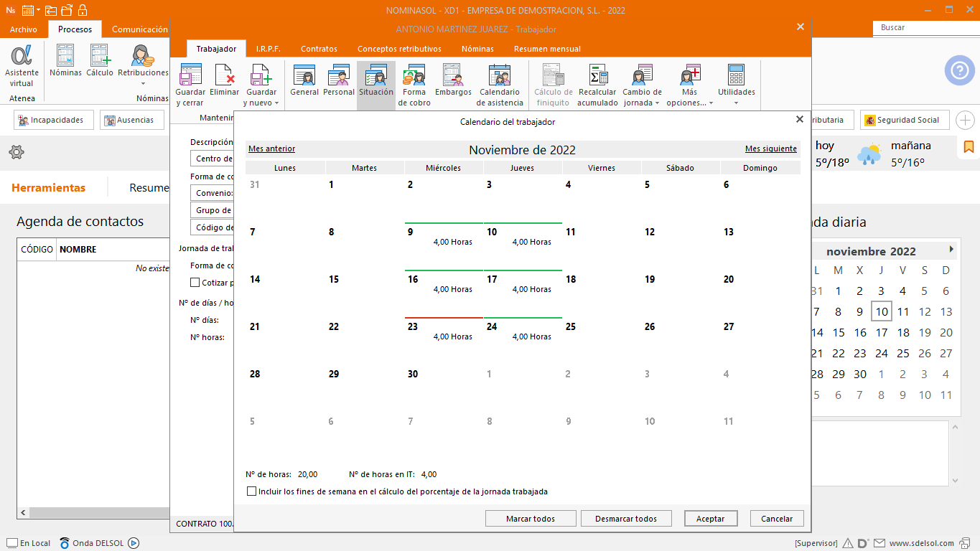Toggle the Cotizar checkbox in worker form
The image size is (980, 551).
click(195, 283)
